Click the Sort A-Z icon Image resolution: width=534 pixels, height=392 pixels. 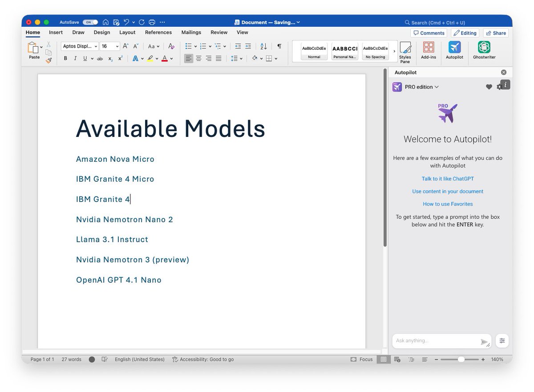[x=263, y=46]
